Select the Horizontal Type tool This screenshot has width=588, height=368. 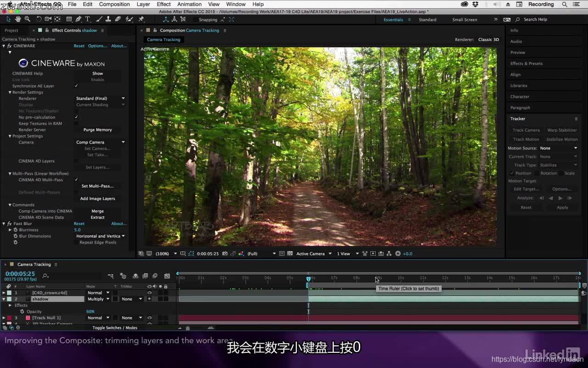(x=87, y=19)
